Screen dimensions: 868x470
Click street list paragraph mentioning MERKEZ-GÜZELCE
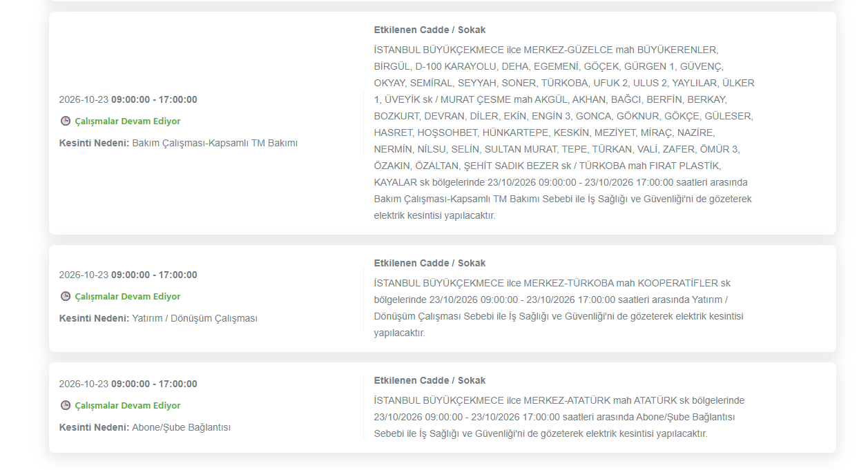(x=564, y=133)
